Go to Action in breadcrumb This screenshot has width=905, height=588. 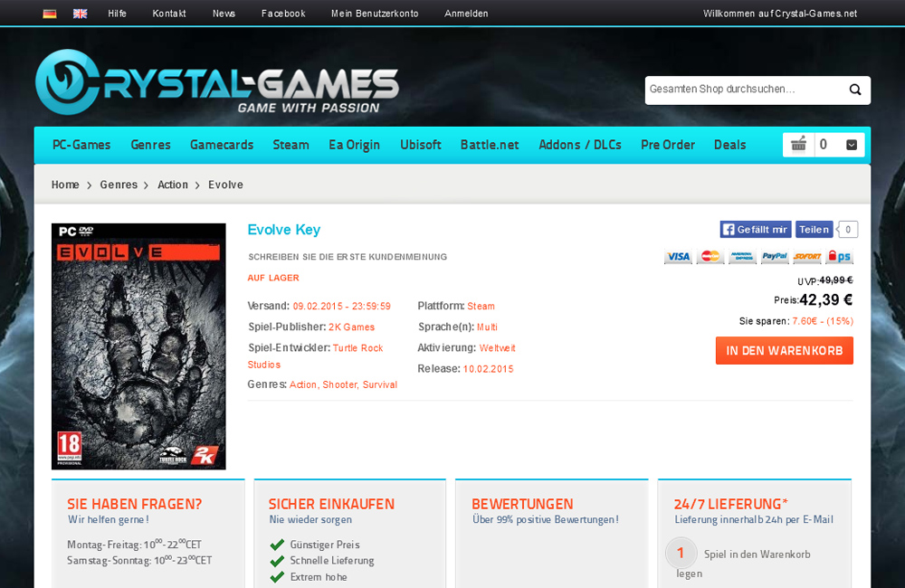(x=173, y=185)
